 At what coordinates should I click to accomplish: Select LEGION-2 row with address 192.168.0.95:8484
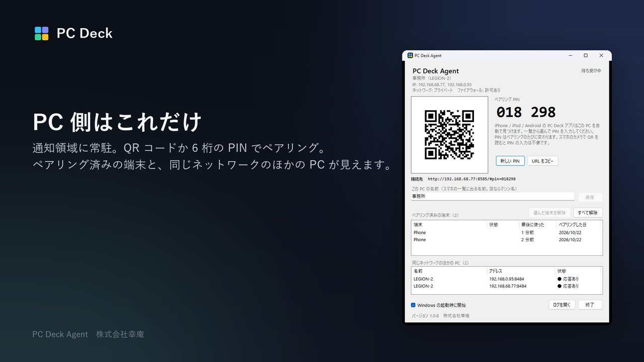pyautogui.click(x=507, y=279)
